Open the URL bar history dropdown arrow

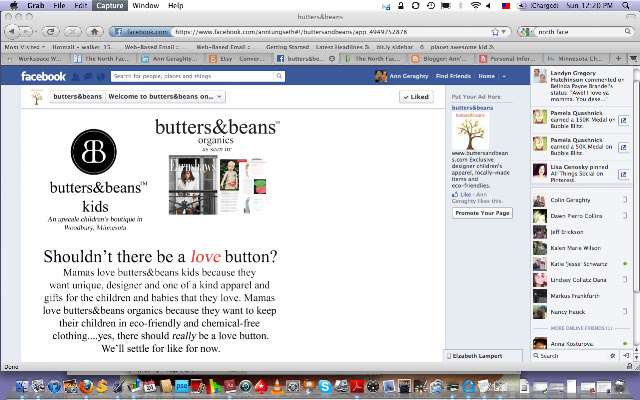tap(504, 31)
